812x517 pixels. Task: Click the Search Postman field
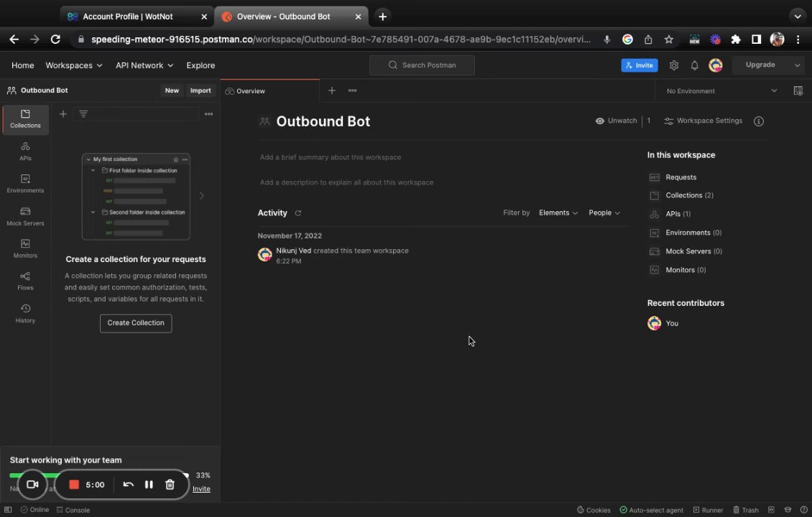422,65
